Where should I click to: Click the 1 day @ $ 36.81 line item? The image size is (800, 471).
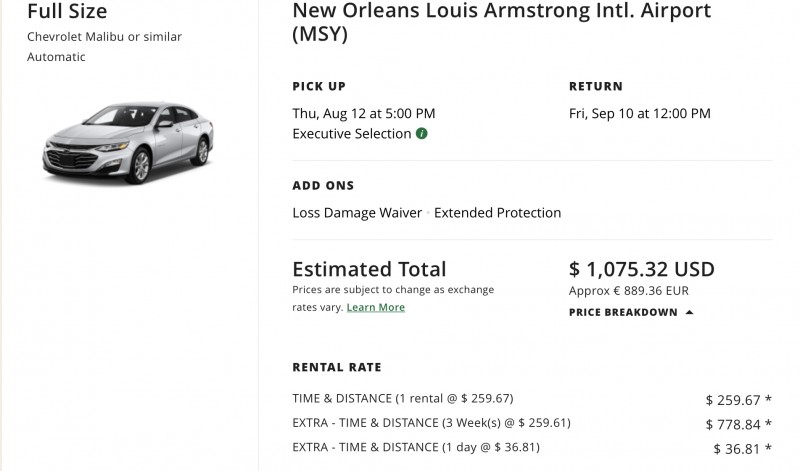tap(417, 447)
